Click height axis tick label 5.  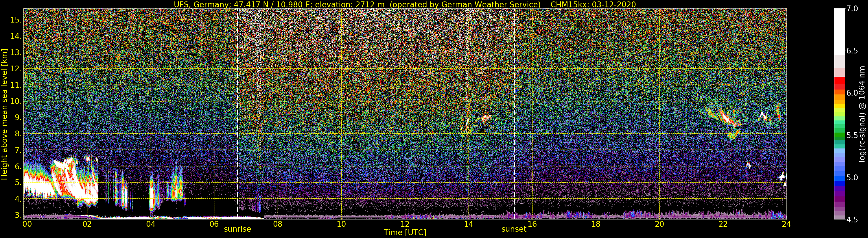pyautogui.click(x=18, y=183)
